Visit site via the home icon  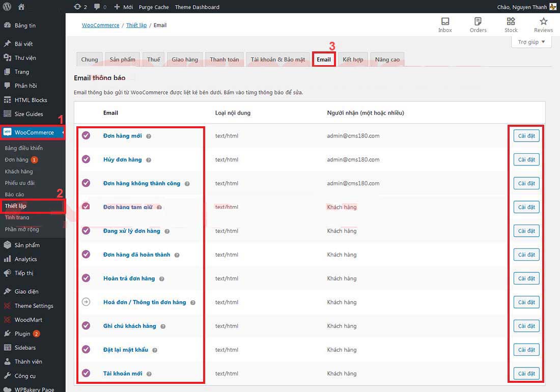pos(21,7)
